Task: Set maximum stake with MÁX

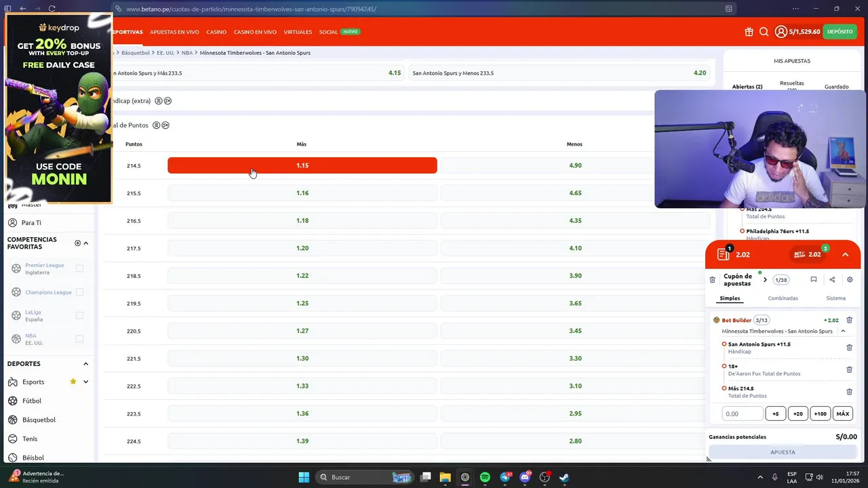Action: pyautogui.click(x=842, y=413)
